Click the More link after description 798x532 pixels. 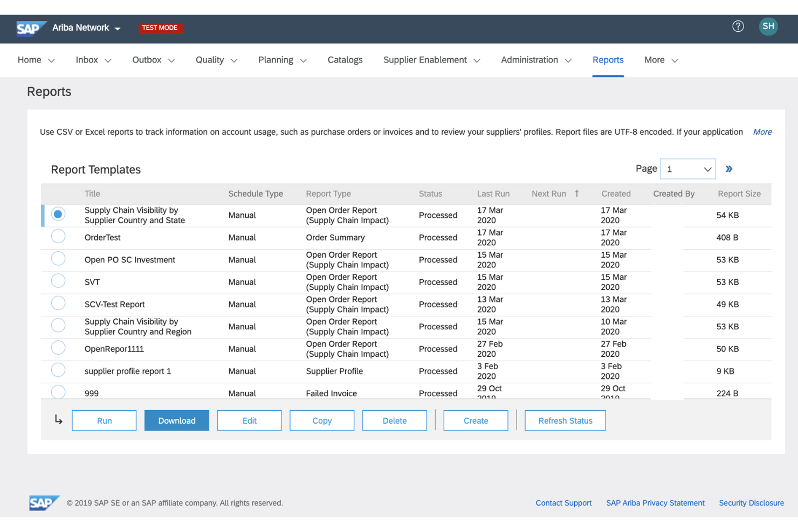coord(762,132)
